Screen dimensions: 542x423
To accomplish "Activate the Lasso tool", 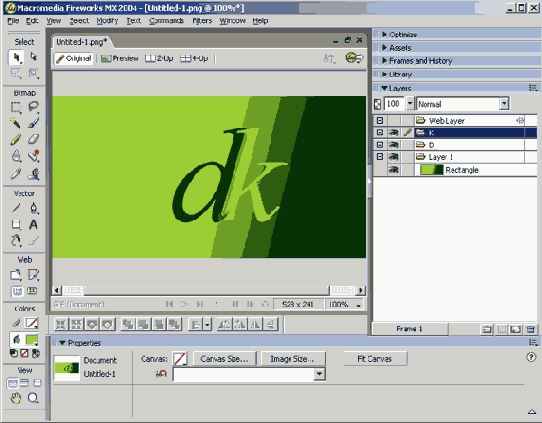I will click(33, 106).
